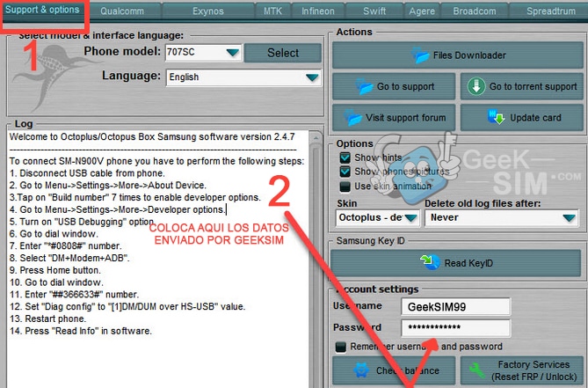Click the Username field with GeekSIM99
The width and height of the screenshot is (588, 388).
(455, 307)
